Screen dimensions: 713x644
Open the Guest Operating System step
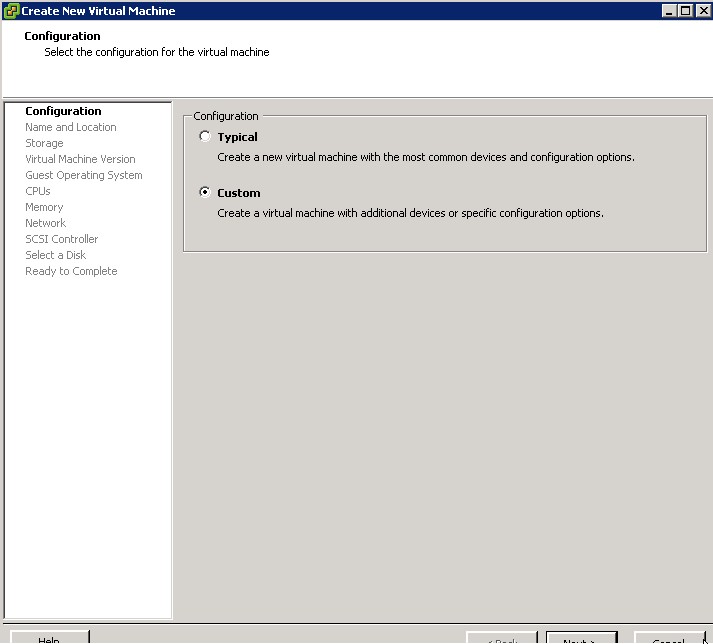tap(83, 175)
